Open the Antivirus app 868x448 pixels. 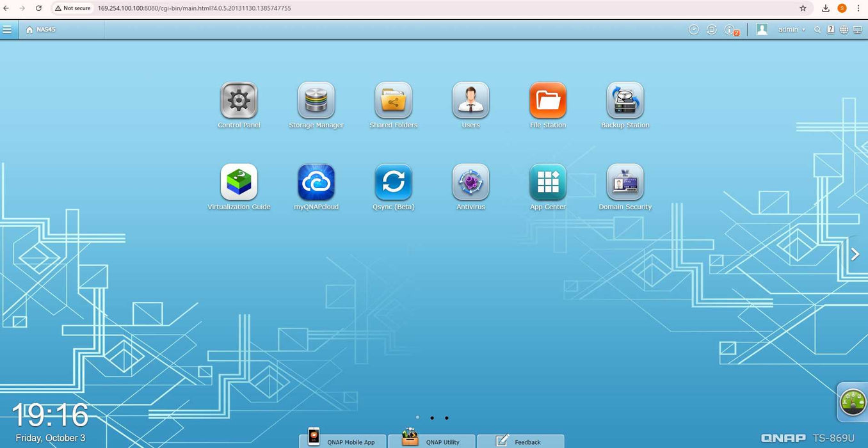(470, 183)
